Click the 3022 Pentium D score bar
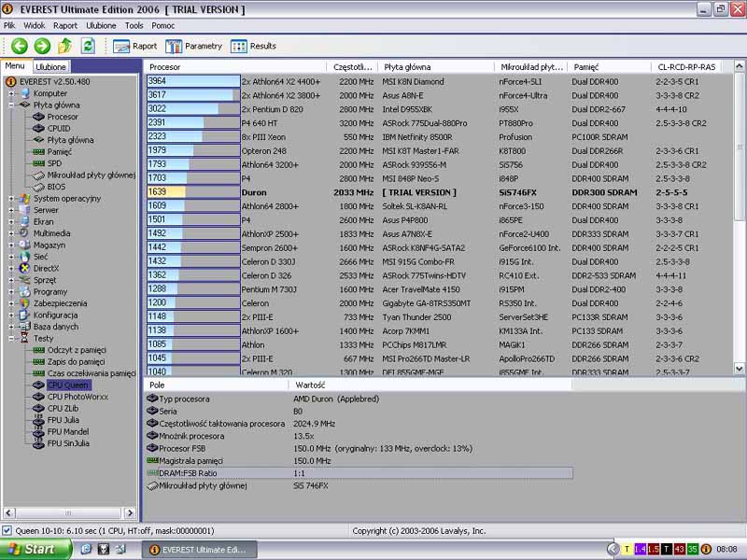 click(x=193, y=109)
